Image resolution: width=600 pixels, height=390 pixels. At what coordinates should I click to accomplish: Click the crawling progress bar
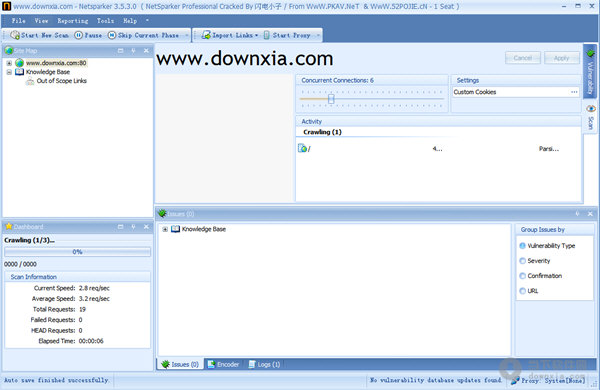point(77,252)
